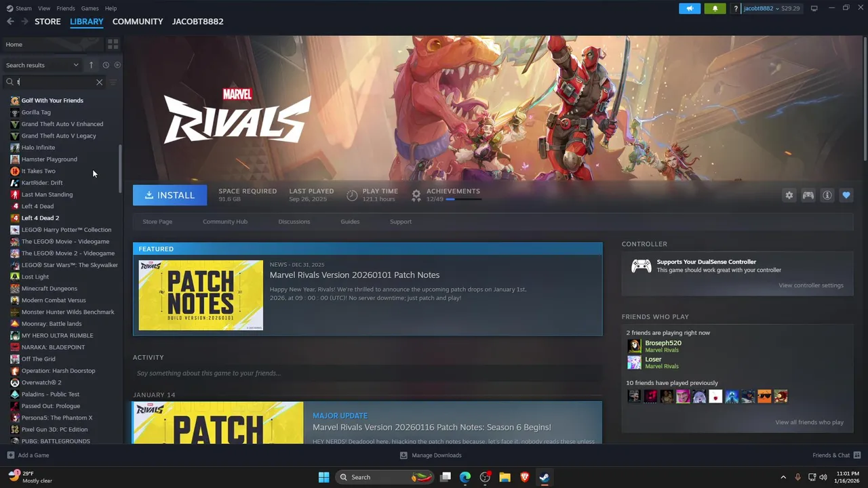Open Friends & Chat
This screenshot has width=868, height=488.
(x=836, y=455)
